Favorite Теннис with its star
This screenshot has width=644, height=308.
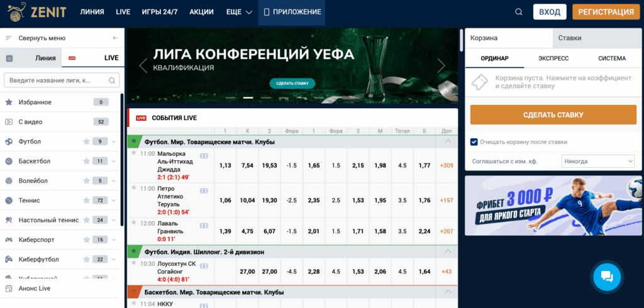86,201
